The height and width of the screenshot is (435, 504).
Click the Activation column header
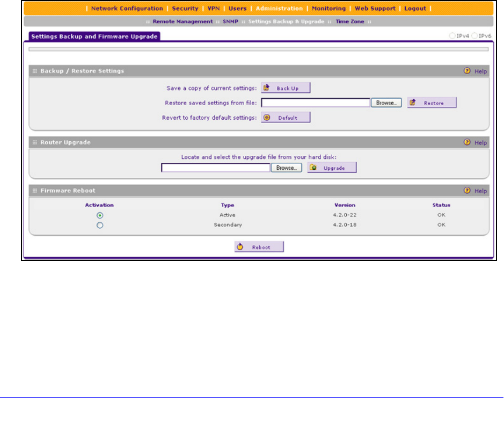tap(99, 205)
